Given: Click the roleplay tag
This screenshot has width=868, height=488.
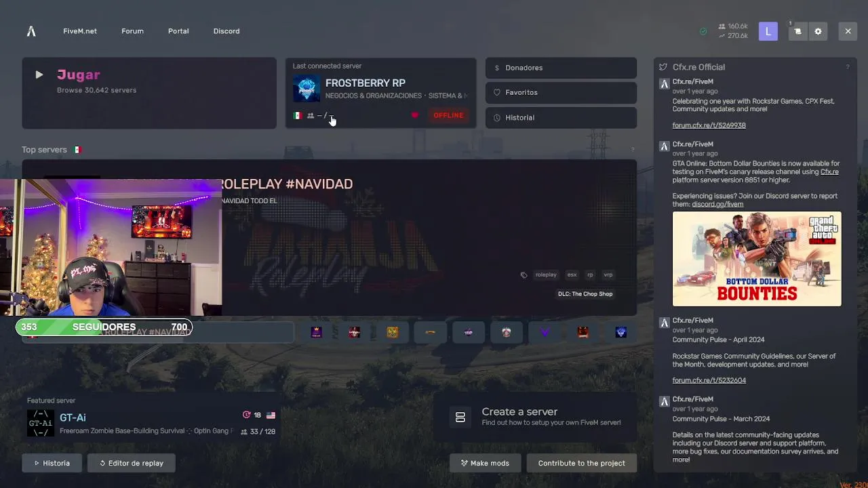Looking at the screenshot, I should coord(546,274).
